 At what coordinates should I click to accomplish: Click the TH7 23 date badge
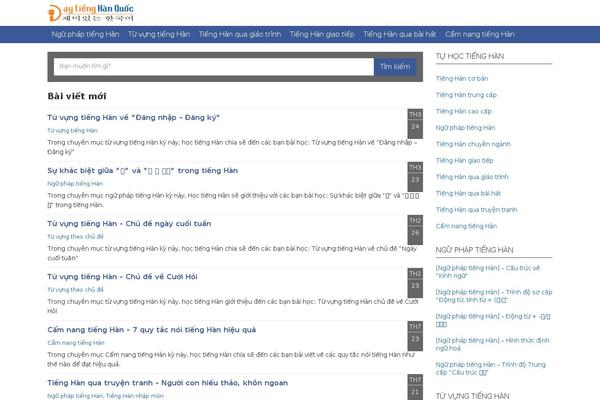click(415, 336)
